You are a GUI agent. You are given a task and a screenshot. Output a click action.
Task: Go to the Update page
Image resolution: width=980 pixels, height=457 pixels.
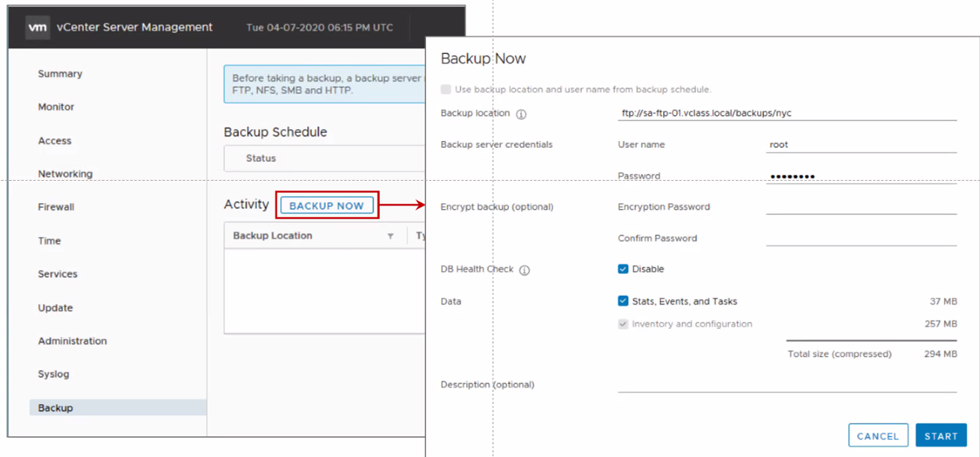(55, 308)
